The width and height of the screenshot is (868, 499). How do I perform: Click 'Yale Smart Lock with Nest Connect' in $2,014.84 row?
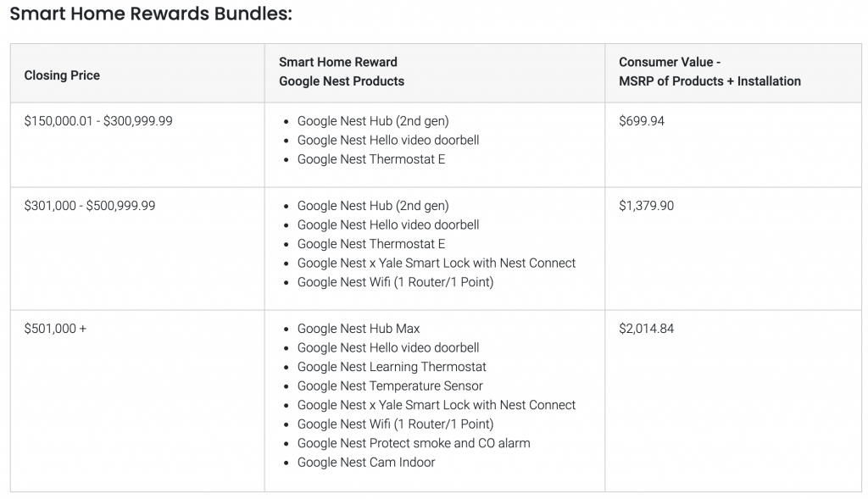coord(477,405)
